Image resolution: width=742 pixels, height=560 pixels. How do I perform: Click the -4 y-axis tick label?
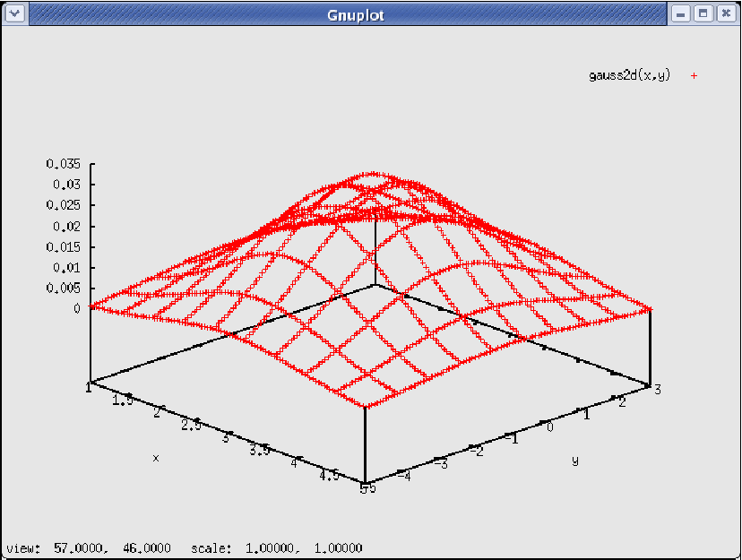[x=403, y=476]
